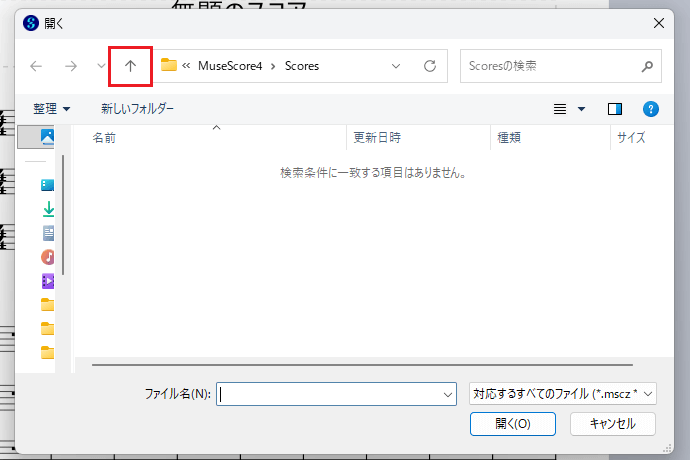Click the 開く(O) button
Image resolution: width=690 pixels, height=460 pixels.
tap(512, 423)
